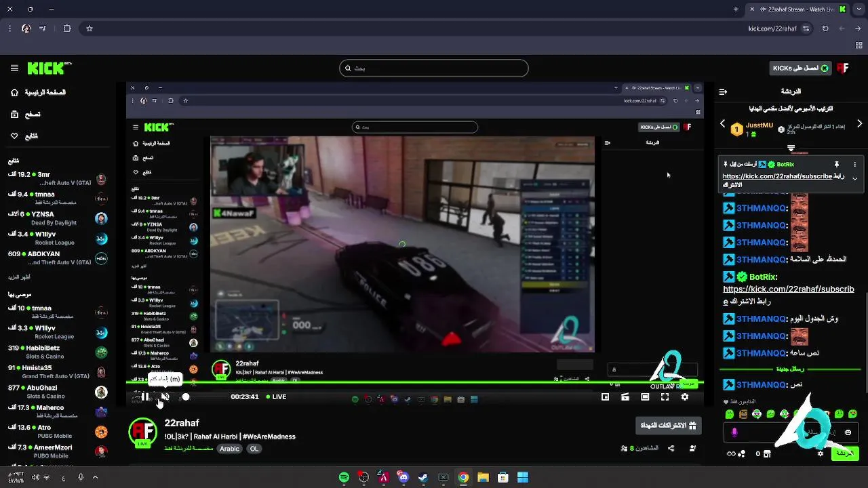Open YZNSA Dead By Daylight channel
This screenshot has width=868, height=488.
(x=58, y=218)
